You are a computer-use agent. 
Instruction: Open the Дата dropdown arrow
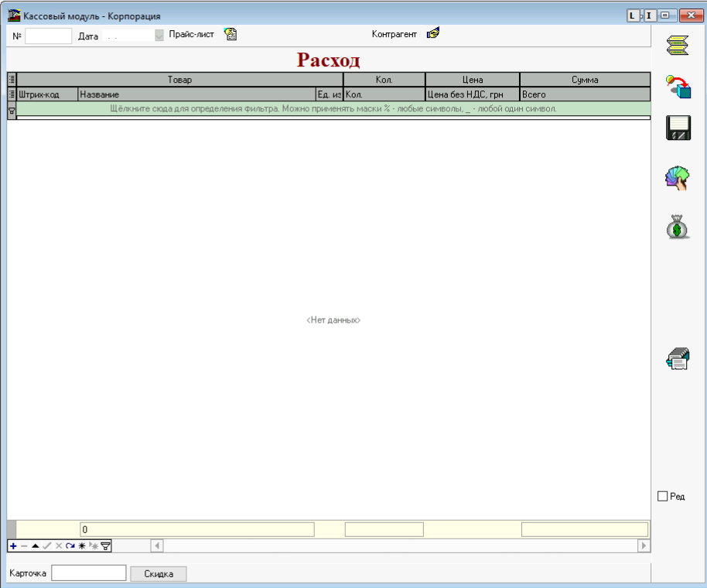[159, 36]
